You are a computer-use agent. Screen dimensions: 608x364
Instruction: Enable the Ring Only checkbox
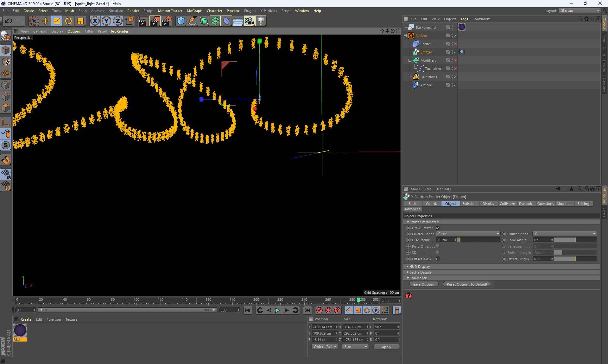[x=438, y=246]
